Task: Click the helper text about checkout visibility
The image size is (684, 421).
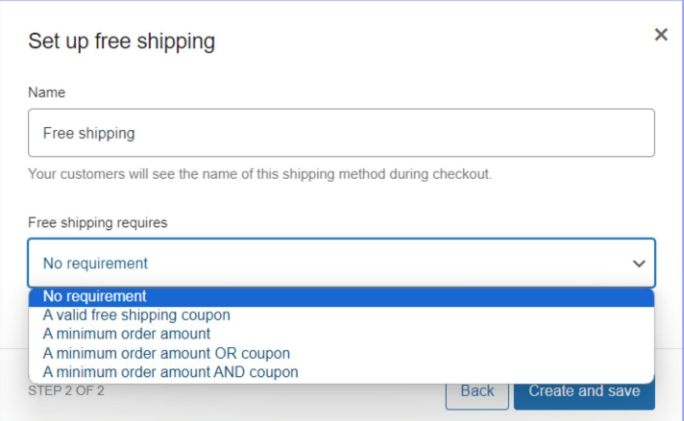Action: (x=260, y=174)
